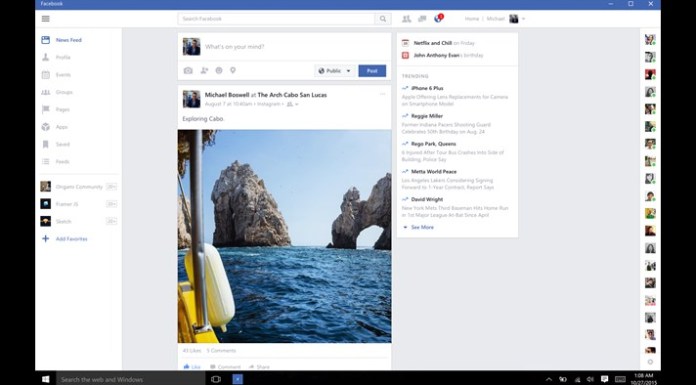Open notifications globe icon with badge
The image size is (696, 385).
pyautogui.click(x=439, y=18)
